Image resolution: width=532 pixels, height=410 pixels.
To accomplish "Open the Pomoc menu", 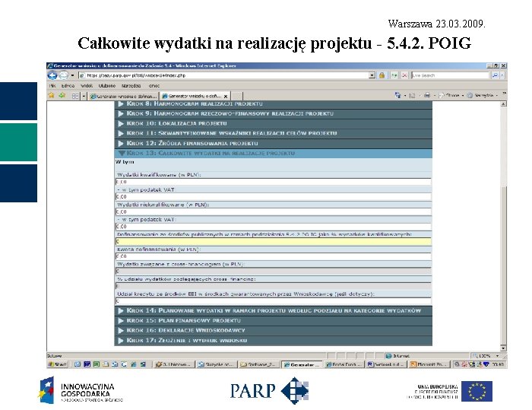I will click(x=154, y=86).
